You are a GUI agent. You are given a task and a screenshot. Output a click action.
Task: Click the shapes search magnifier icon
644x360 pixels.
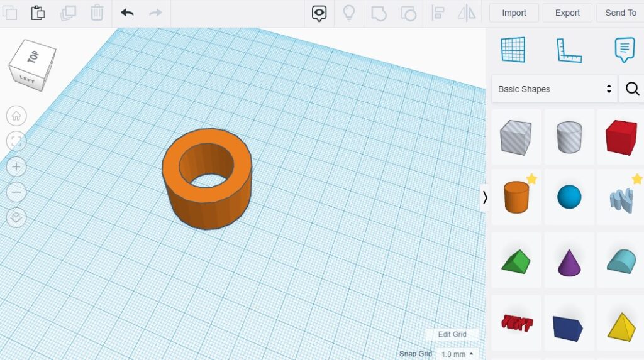[x=632, y=89]
